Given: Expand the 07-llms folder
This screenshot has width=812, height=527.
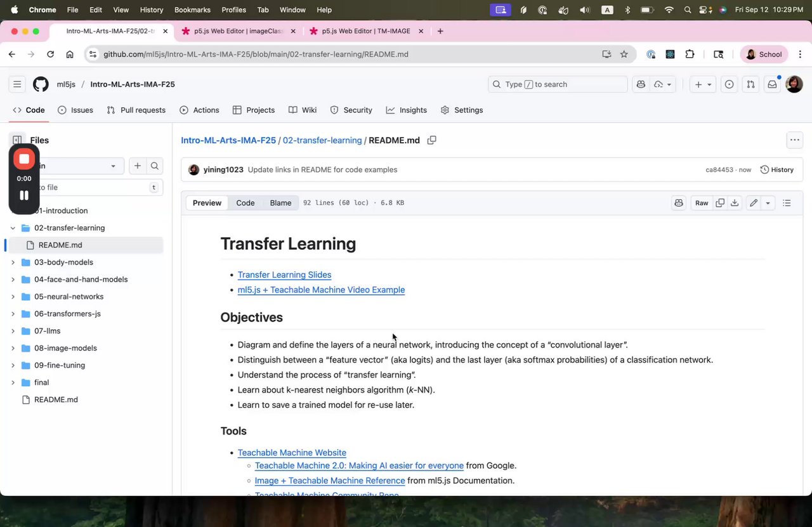Looking at the screenshot, I should [x=13, y=331].
